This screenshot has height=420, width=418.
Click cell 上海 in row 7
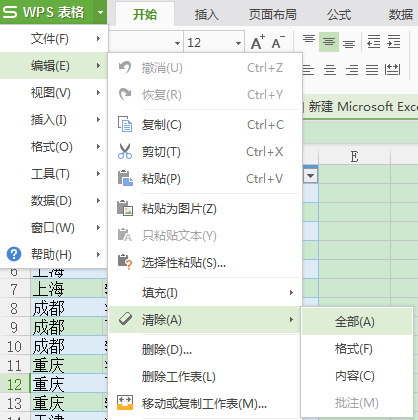[68, 289]
